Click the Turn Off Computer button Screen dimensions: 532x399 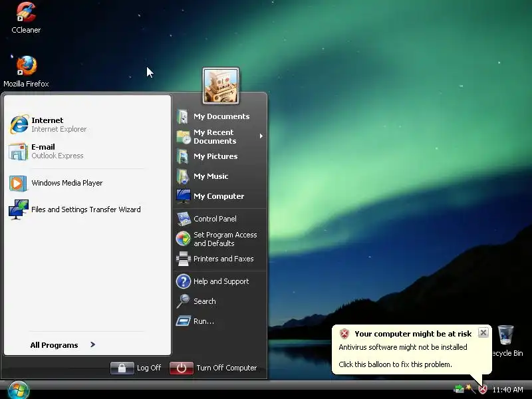click(x=213, y=368)
